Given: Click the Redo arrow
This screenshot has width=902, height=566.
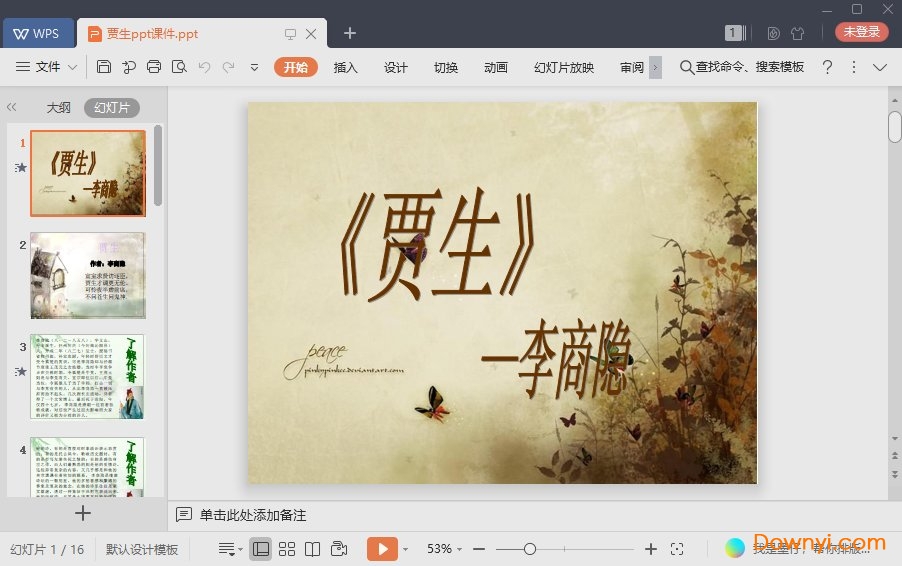Looking at the screenshot, I should click(x=229, y=67).
